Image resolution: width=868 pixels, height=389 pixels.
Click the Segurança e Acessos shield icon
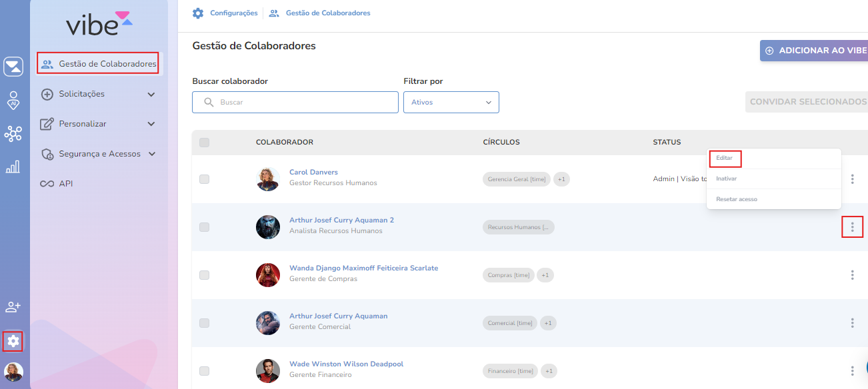click(x=47, y=154)
